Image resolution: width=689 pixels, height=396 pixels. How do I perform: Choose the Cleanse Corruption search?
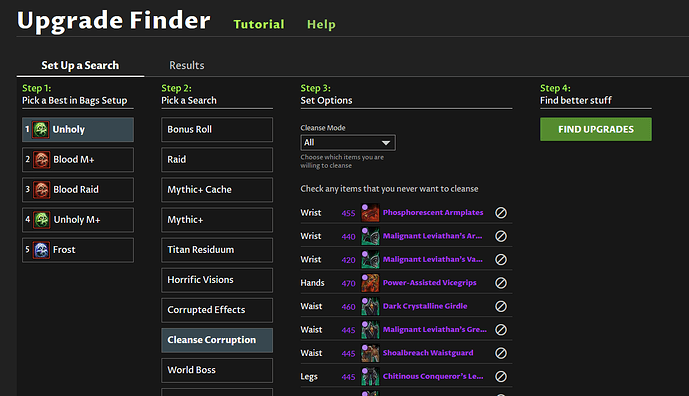217,340
